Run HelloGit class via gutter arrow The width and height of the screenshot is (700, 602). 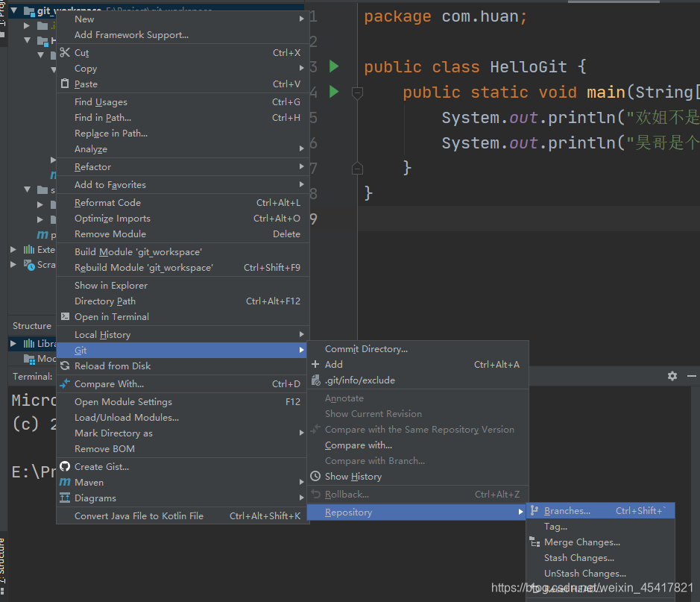point(333,66)
